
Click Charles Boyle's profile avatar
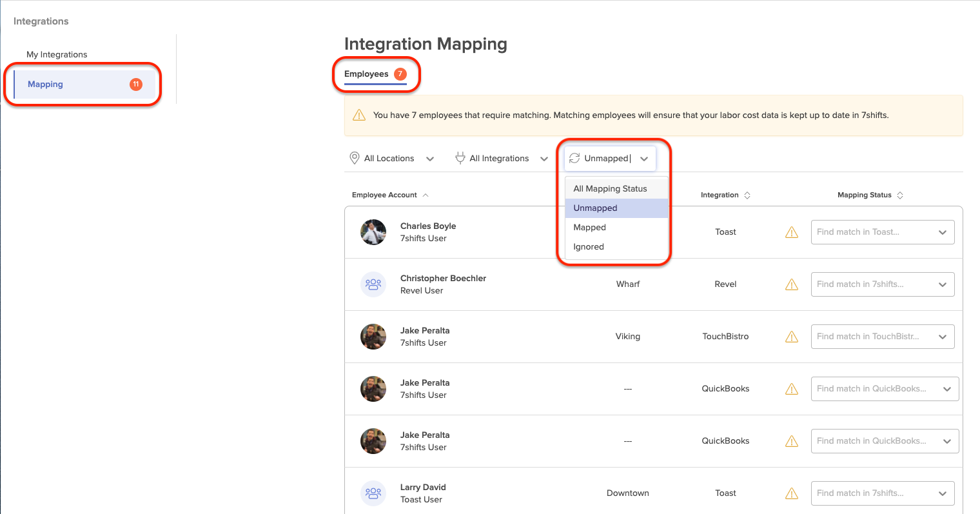pos(373,232)
